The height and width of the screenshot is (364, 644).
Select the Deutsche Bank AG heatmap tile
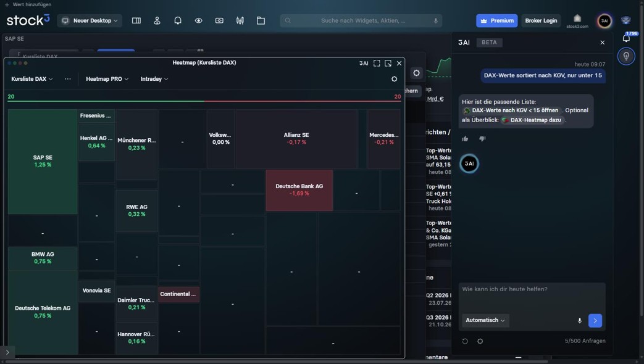click(x=299, y=190)
